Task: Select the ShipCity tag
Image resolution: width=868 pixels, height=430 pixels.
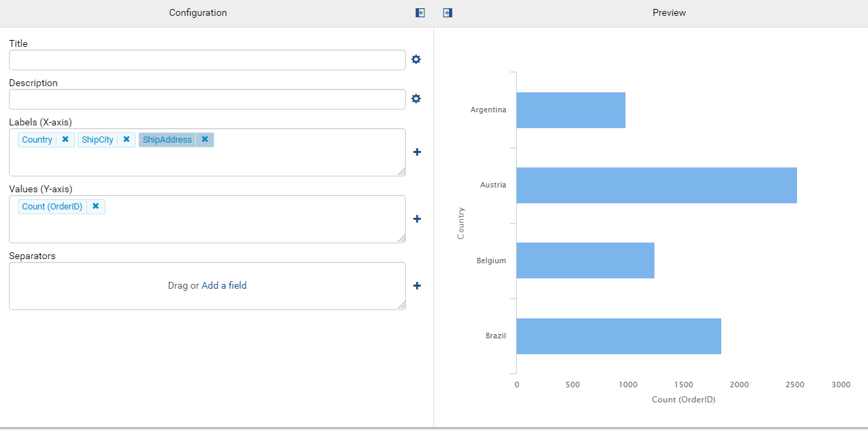Action: click(x=98, y=140)
